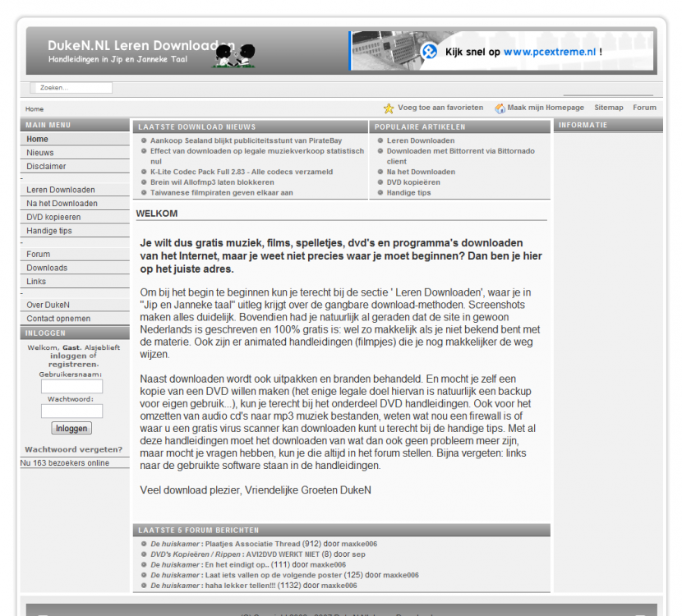Image resolution: width=682 pixels, height=616 pixels.
Task: Click the star icon for favorieten
Action: point(389,108)
